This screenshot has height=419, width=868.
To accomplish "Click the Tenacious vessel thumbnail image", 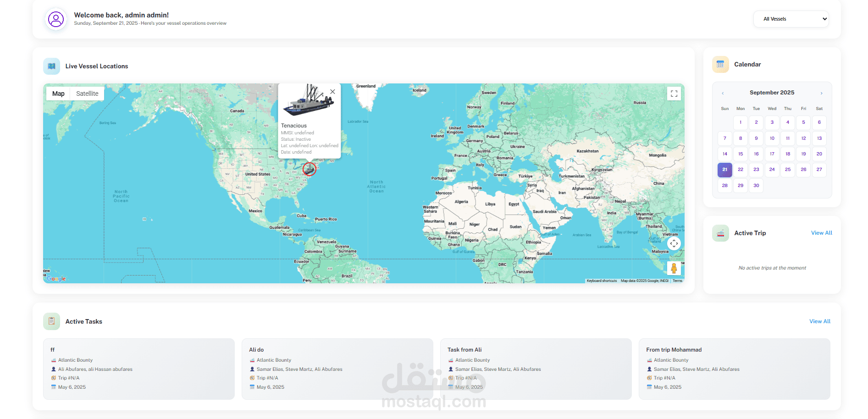I will 309,100.
